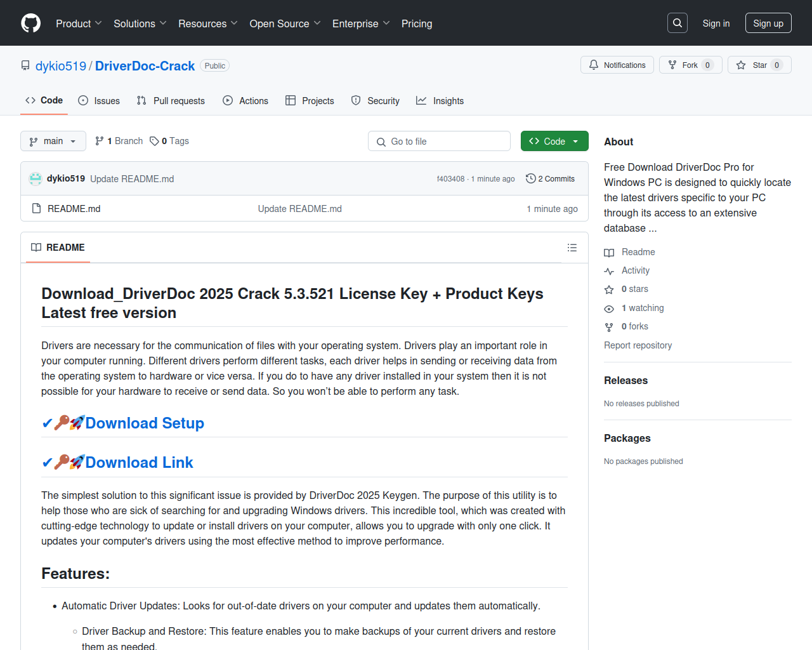View 0 Tags link
The width and height of the screenshot is (812, 650).
pos(169,141)
